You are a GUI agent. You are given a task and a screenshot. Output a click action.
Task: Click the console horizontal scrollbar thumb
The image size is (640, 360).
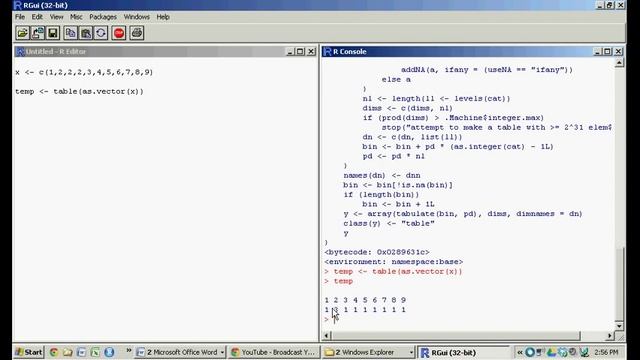[456, 336]
